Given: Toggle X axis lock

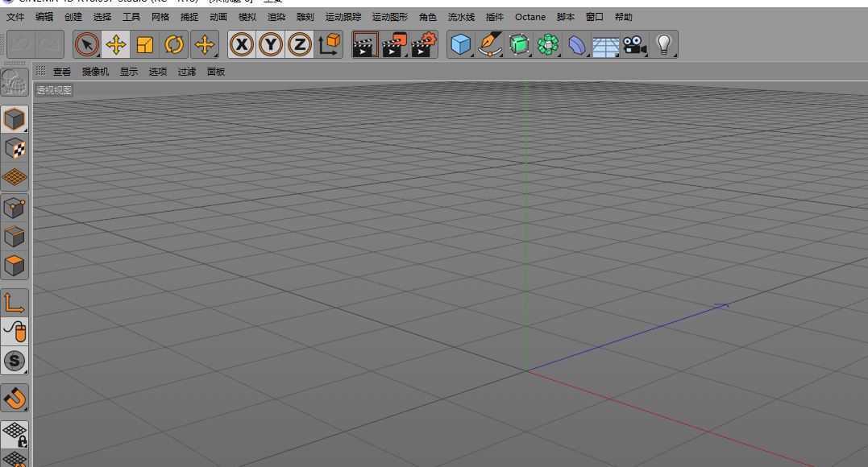Looking at the screenshot, I should click(x=242, y=44).
